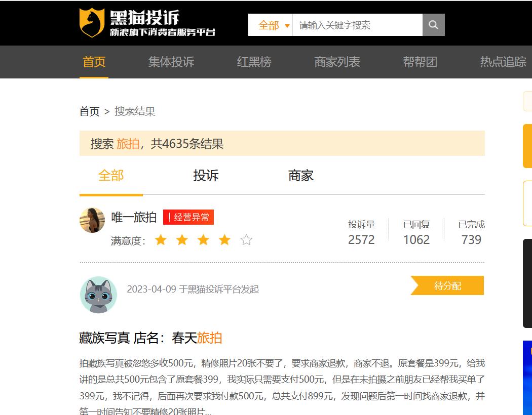Visit the 热点追踪 section
The image size is (532, 415).
(x=502, y=62)
